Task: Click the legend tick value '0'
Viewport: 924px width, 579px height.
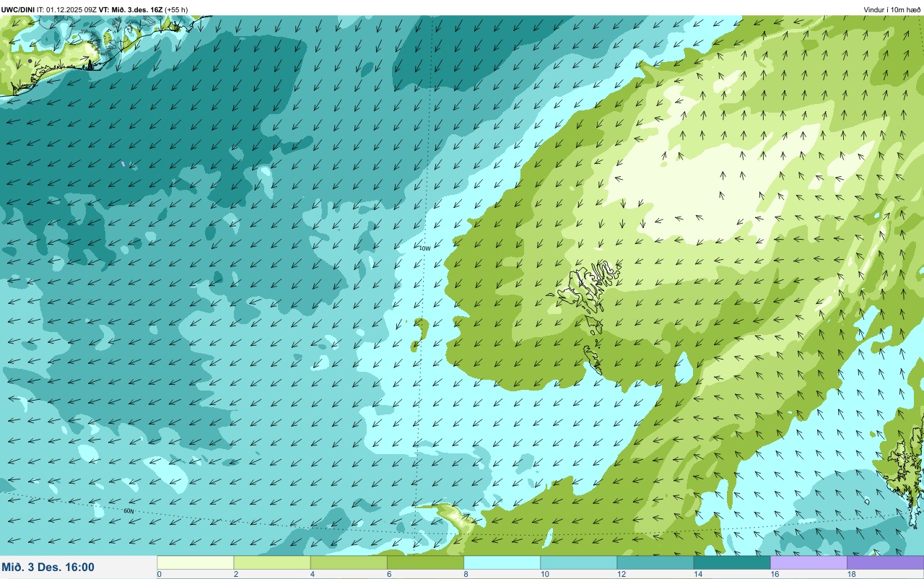Action: coord(159,575)
